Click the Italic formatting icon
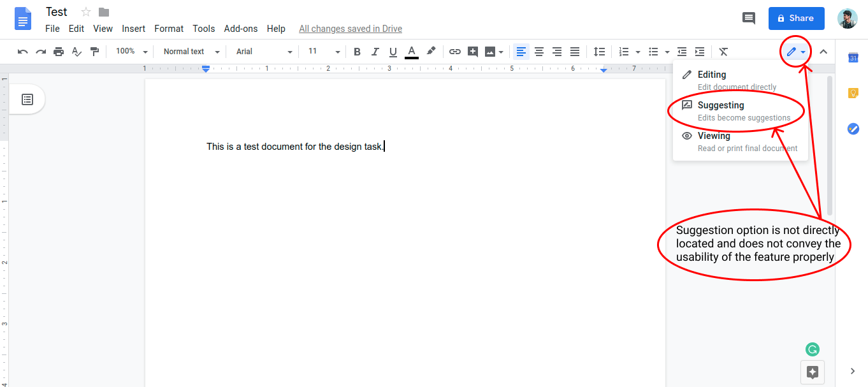 point(375,52)
